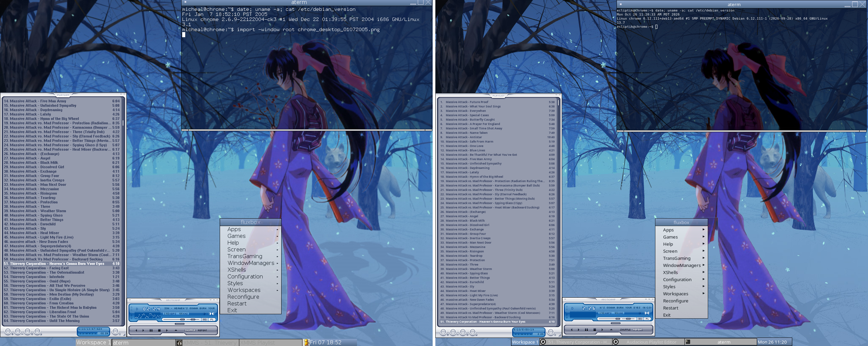868x346 pixels.
Task: Expand Configuration submenu in right fluxbox menu
Action: pyautogui.click(x=681, y=279)
